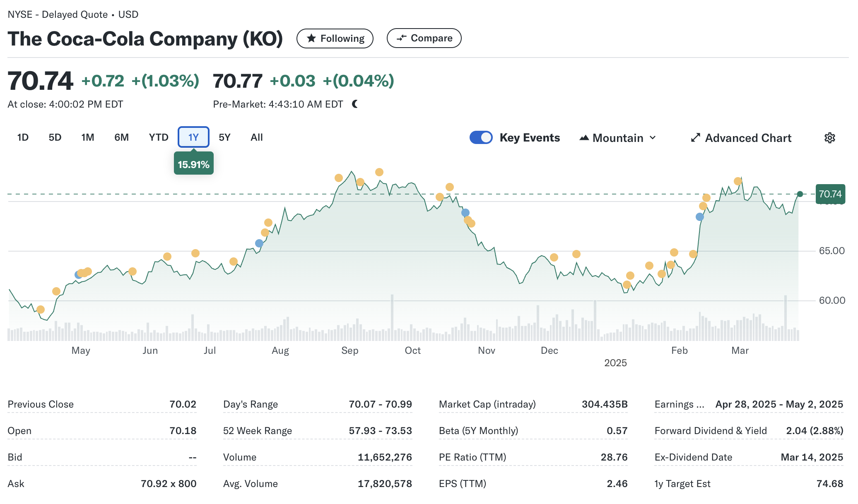Click the Earnings date label
Screen dimensions: 858x504
(x=679, y=404)
